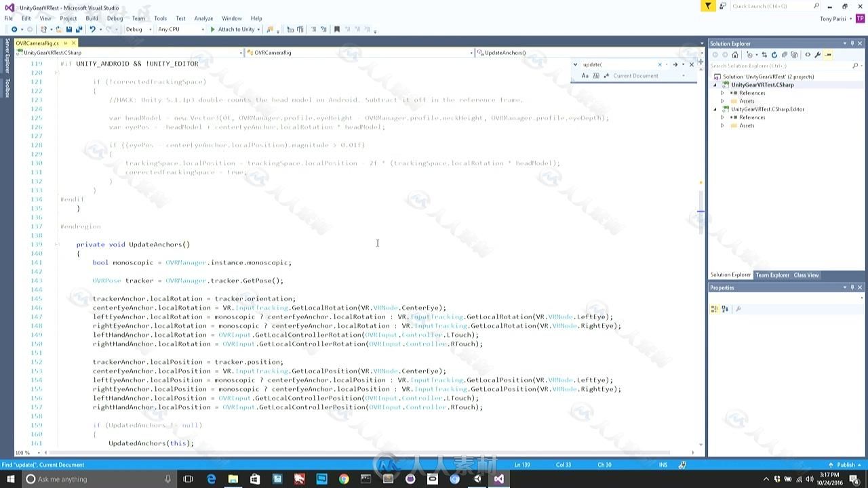The width and height of the screenshot is (868, 488).
Task: Click Show All Files icon in Solution Explorer
Action: coord(794,55)
